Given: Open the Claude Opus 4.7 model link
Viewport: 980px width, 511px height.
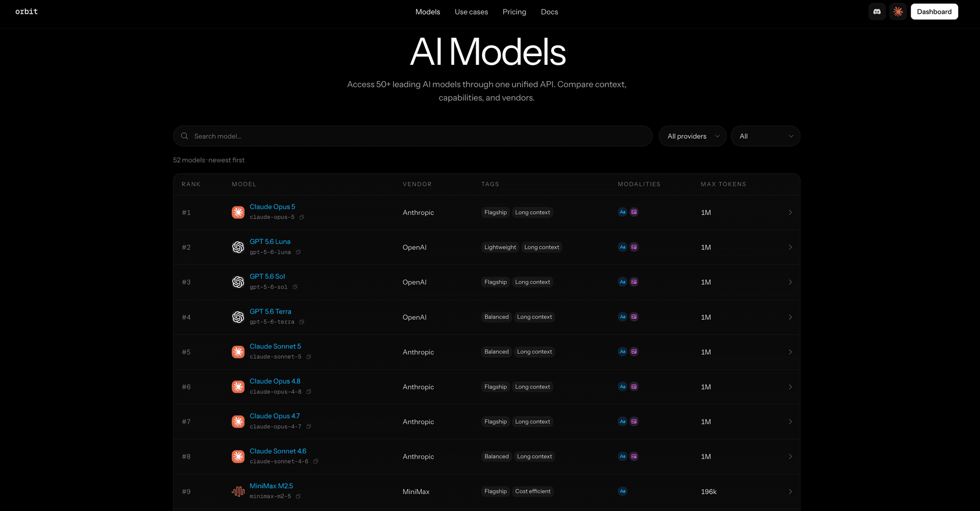Looking at the screenshot, I should 275,416.
